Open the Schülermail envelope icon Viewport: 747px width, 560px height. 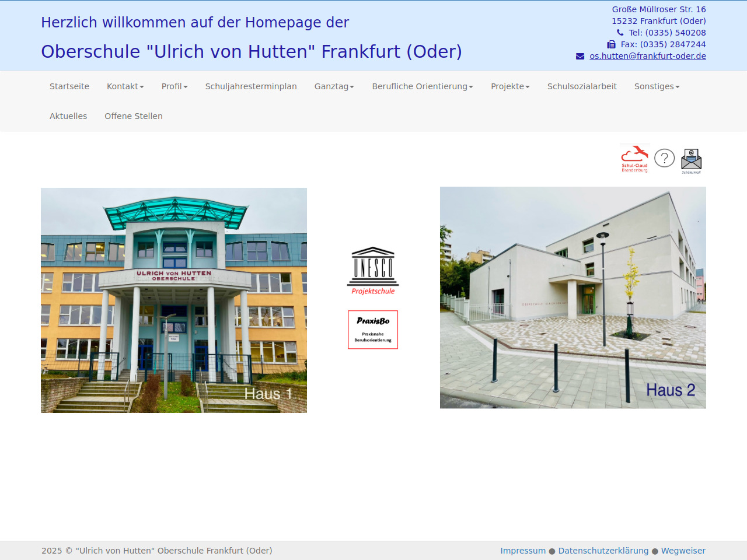(691, 160)
